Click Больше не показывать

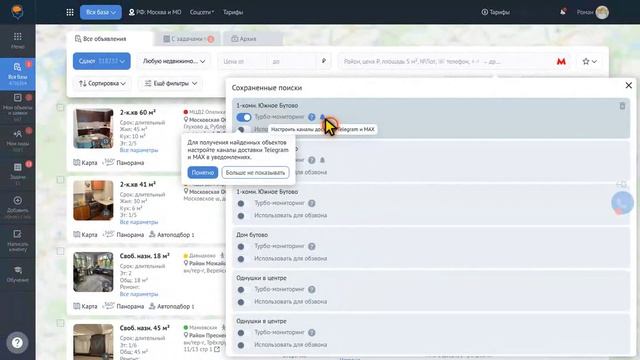[x=256, y=173]
